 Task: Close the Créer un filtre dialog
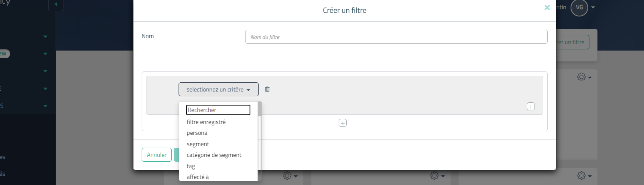point(547,8)
